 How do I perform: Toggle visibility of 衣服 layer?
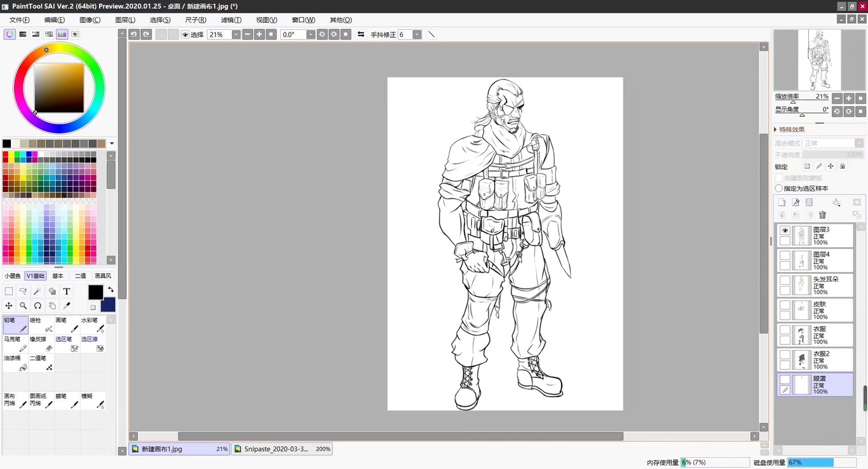(785, 330)
